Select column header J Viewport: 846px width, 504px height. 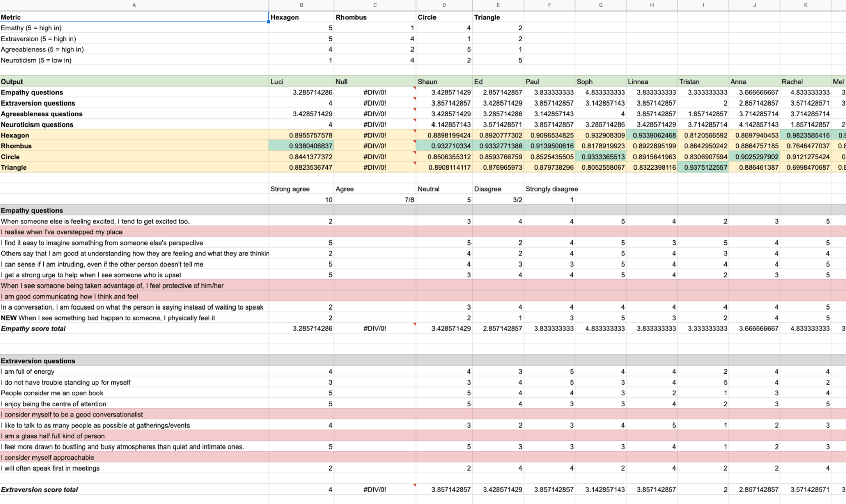754,5
